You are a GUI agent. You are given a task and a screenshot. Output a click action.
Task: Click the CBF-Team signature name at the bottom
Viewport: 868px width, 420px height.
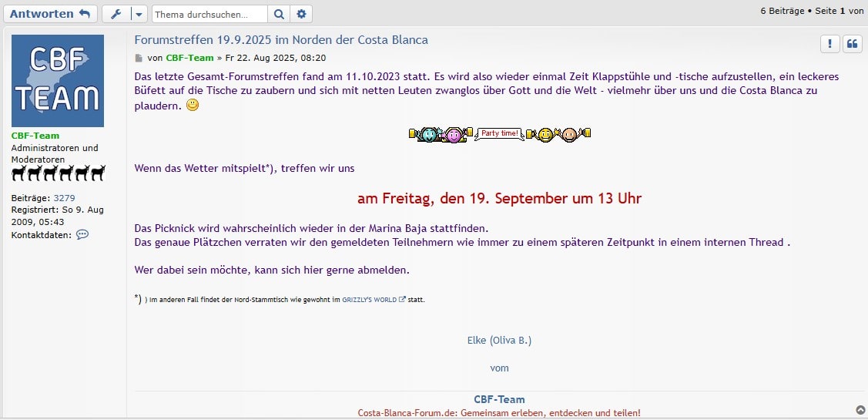click(499, 399)
